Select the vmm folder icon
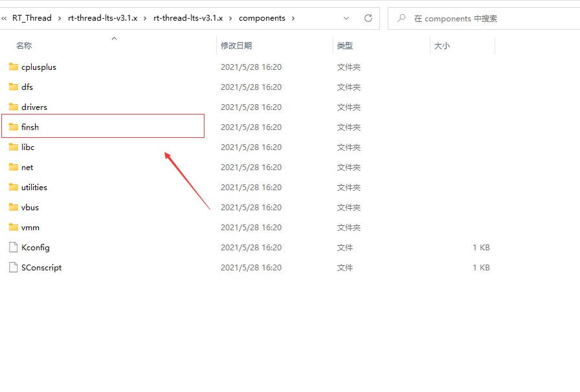The height and width of the screenshot is (392, 580). click(x=14, y=227)
